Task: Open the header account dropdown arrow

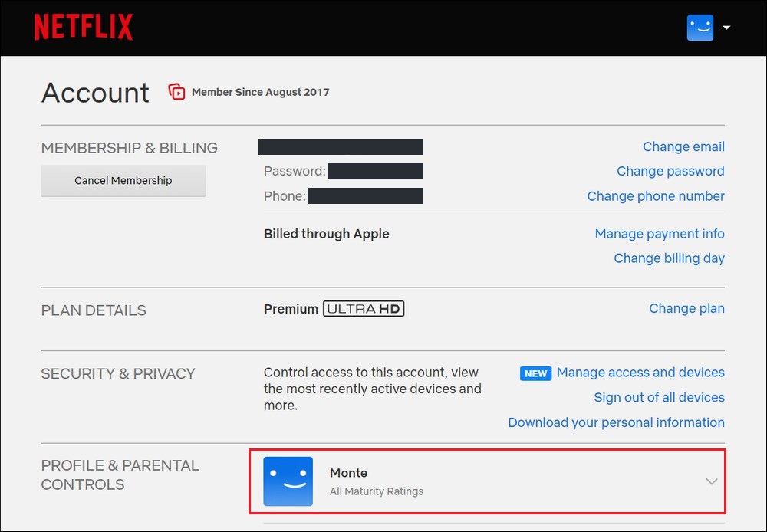Action: [727, 28]
